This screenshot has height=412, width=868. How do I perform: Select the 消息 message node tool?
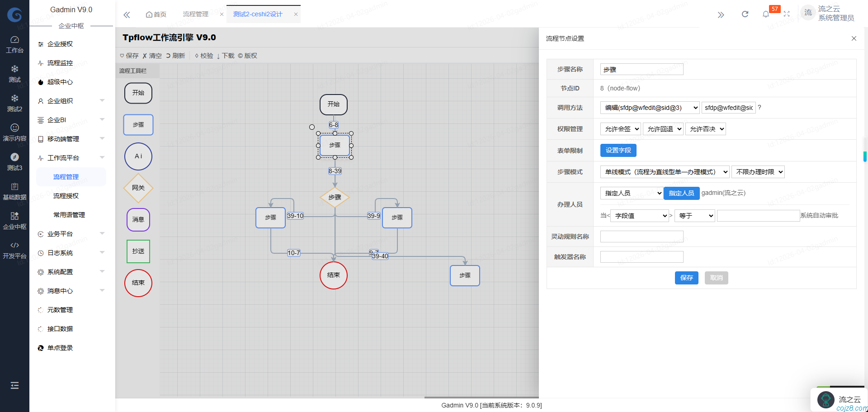(x=138, y=220)
